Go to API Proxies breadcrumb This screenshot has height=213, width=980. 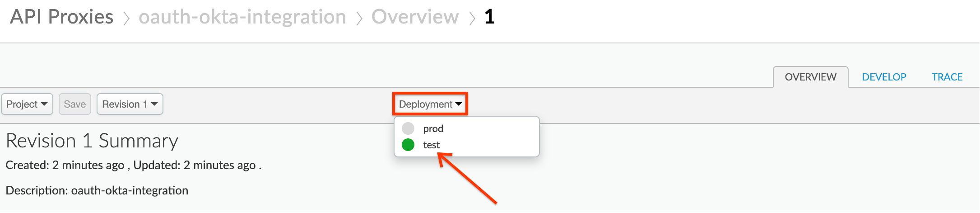coord(62,17)
